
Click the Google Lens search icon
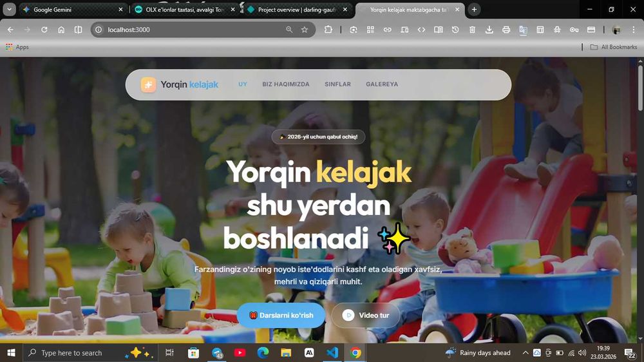click(x=353, y=30)
